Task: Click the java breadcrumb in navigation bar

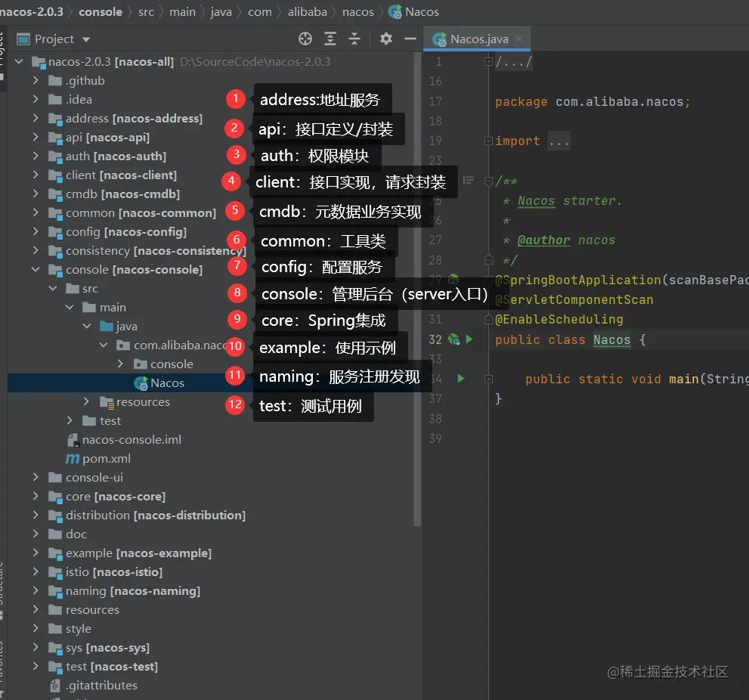Action: (x=221, y=12)
